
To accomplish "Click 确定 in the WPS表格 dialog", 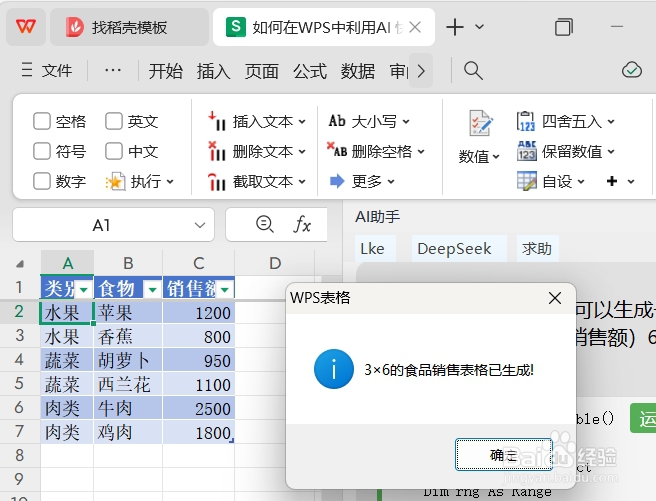I will point(504,455).
